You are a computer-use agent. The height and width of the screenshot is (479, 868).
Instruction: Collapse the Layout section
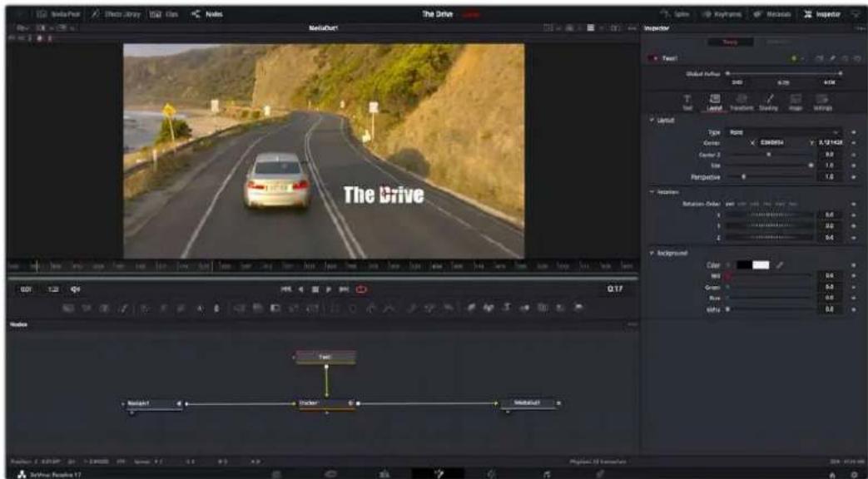coord(652,120)
